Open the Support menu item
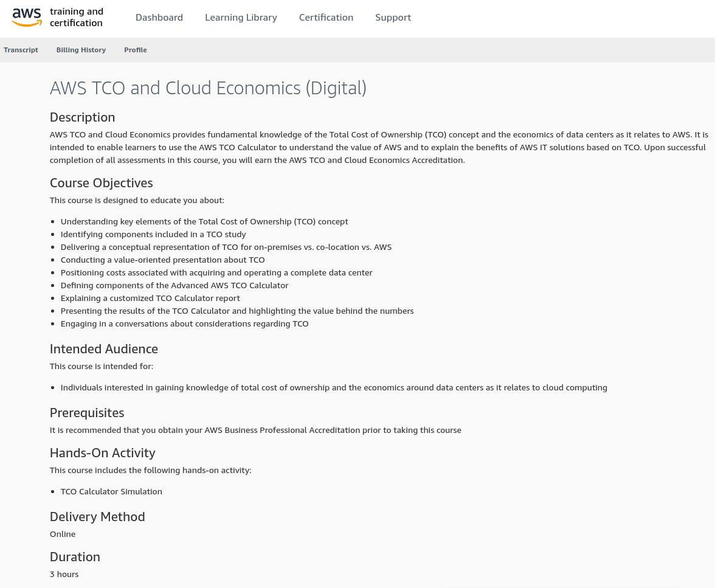Screen dimensions: 715x588 [393, 18]
